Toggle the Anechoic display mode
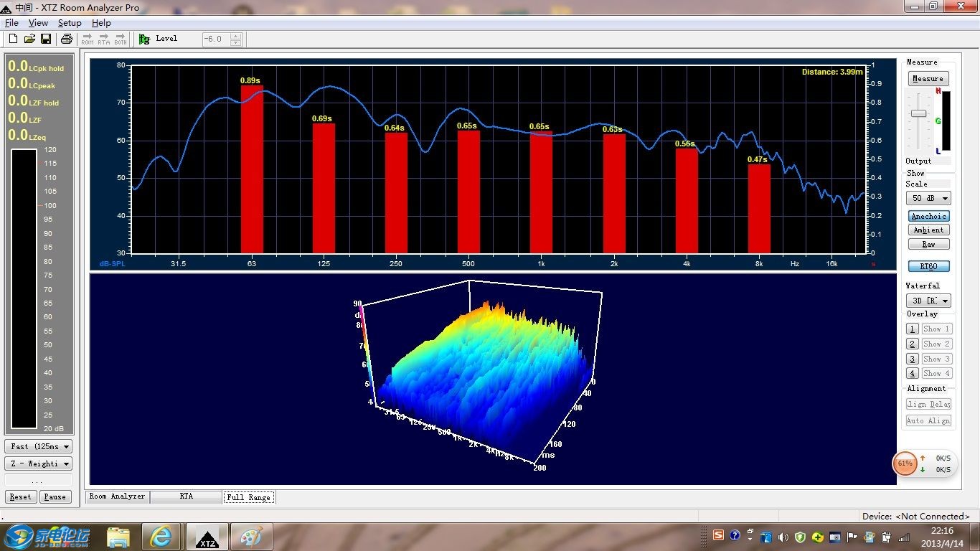The height and width of the screenshot is (551, 980). [x=928, y=216]
